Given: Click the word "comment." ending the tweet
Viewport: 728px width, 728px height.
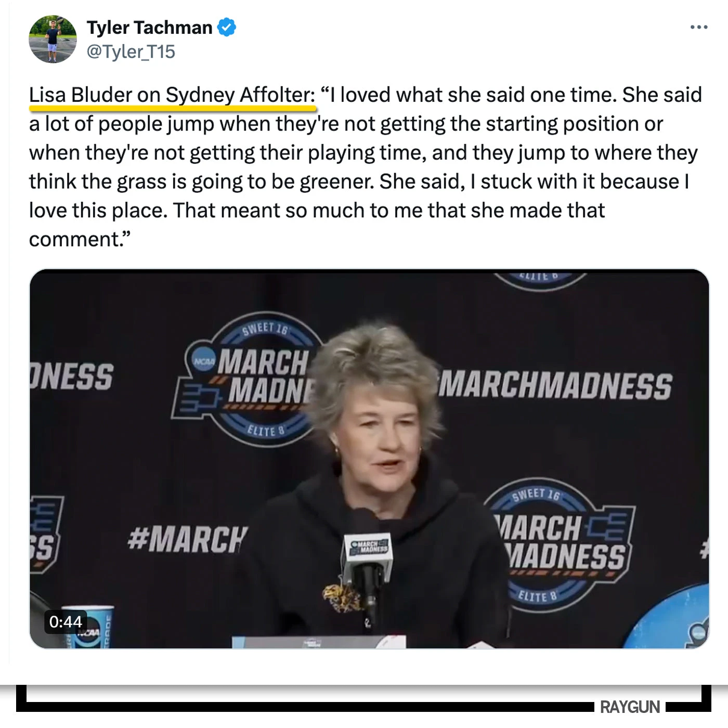Looking at the screenshot, I should [x=79, y=239].
